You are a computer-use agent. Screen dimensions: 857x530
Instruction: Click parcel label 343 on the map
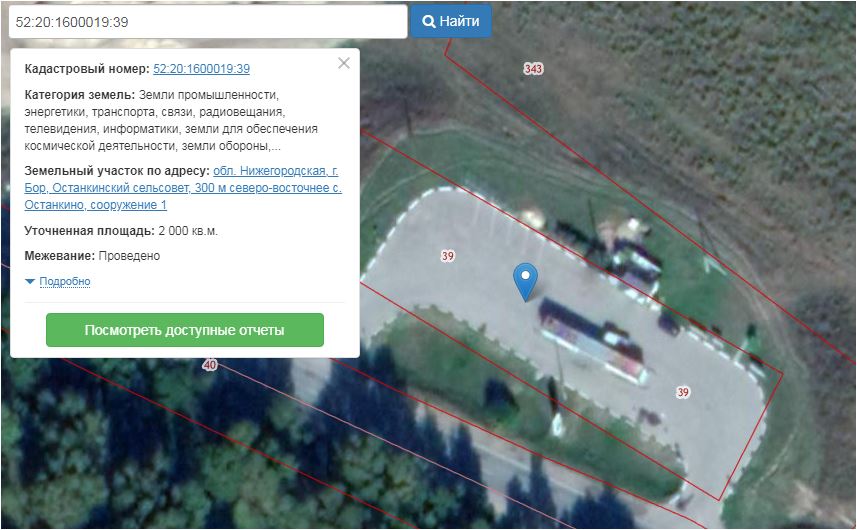(x=533, y=69)
